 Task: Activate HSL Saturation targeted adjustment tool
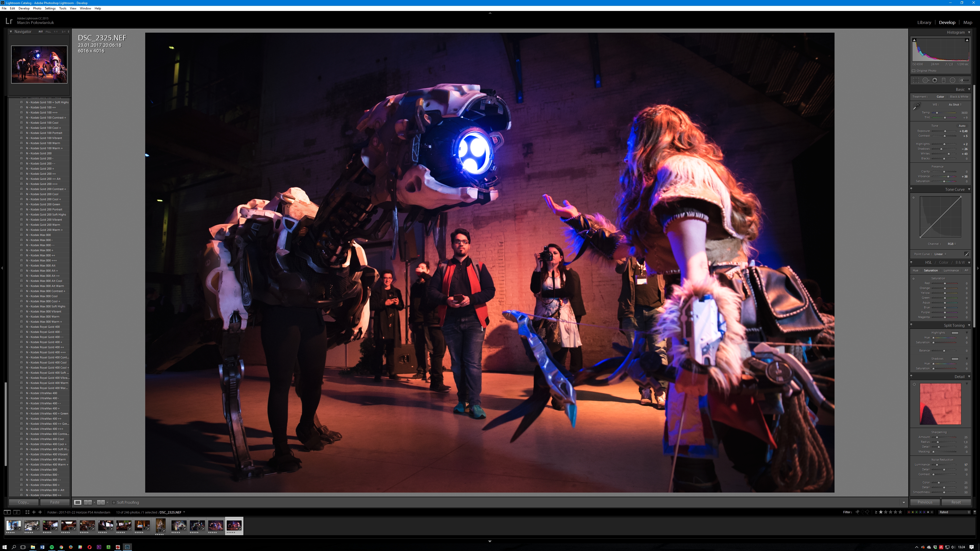click(x=913, y=278)
